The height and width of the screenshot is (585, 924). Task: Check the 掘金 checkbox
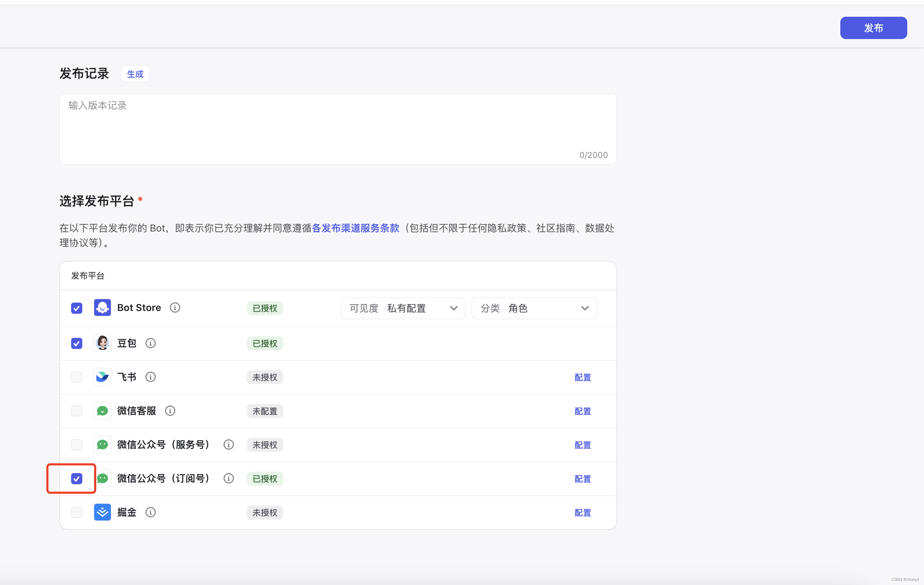coord(77,512)
